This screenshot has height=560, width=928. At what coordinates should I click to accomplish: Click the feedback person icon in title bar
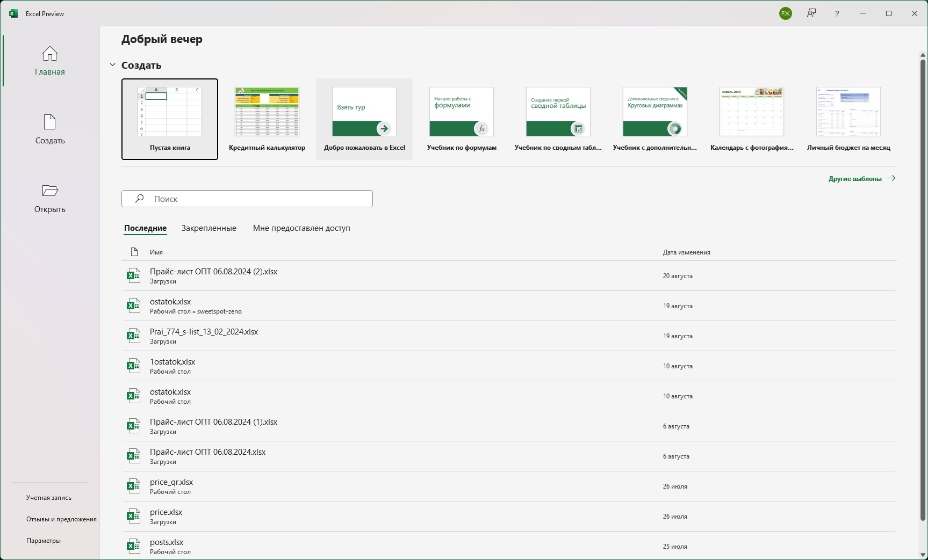[811, 13]
